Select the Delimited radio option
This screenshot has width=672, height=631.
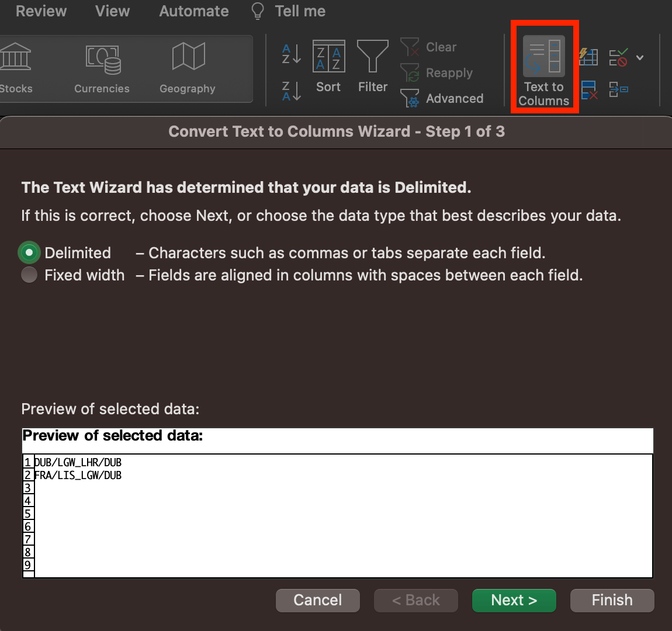[x=29, y=253]
